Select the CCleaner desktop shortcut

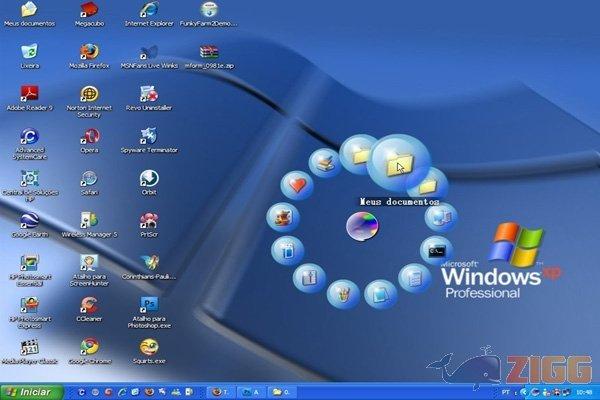[x=89, y=306]
